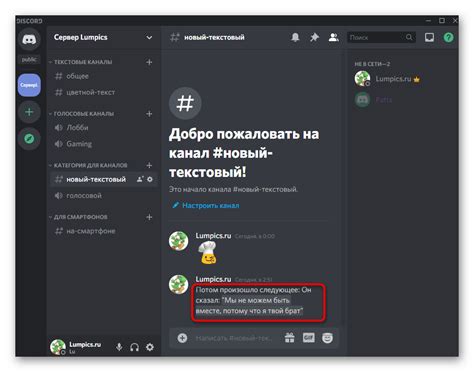
Task: Focus the Поиск search field
Action: point(381,37)
